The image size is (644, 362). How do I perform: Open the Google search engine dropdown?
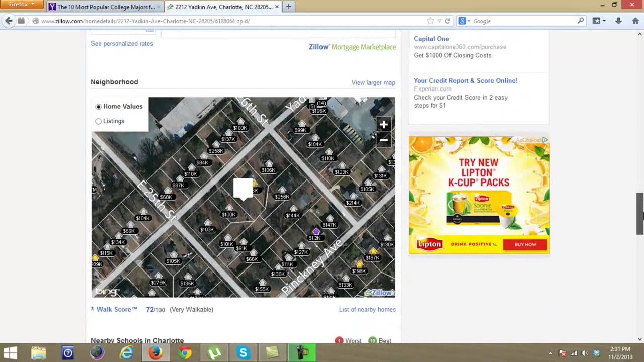tap(464, 21)
